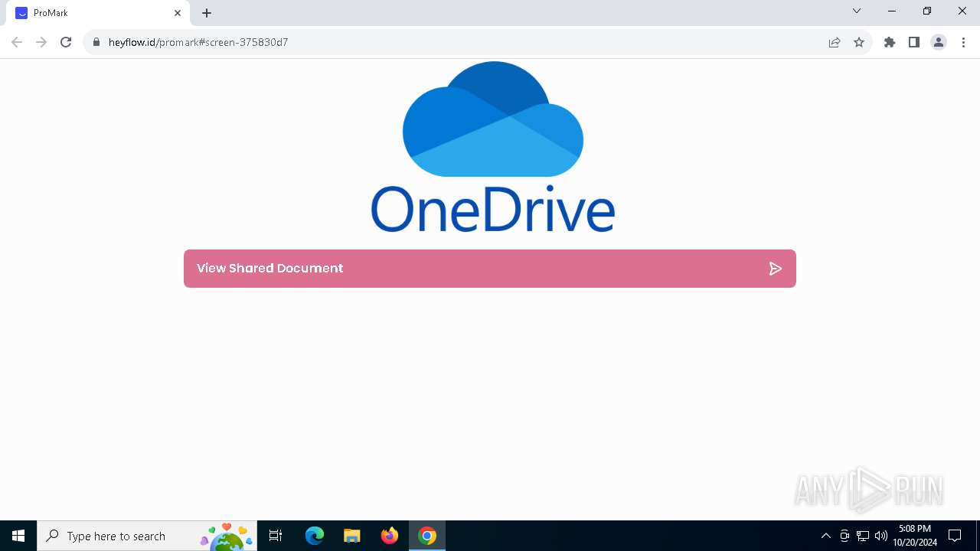Image resolution: width=980 pixels, height=551 pixels.
Task: Open the Chrome profile avatar
Action: pyautogui.click(x=939, y=42)
